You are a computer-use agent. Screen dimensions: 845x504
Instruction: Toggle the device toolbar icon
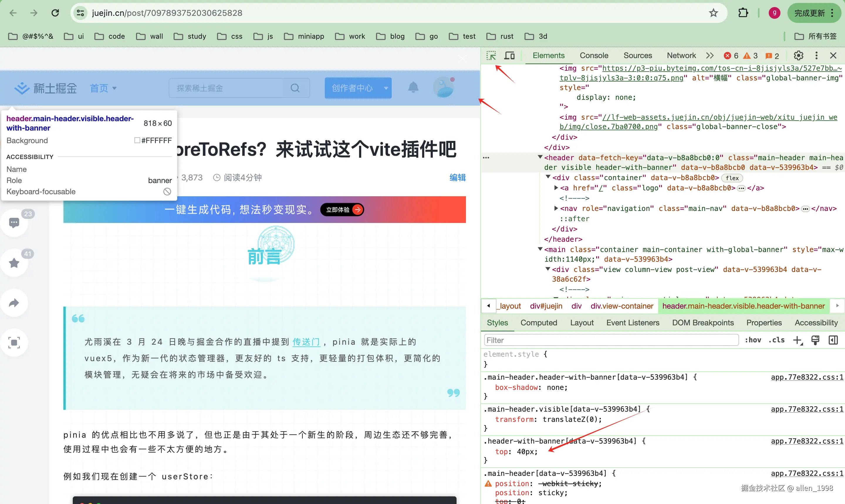pos(509,55)
